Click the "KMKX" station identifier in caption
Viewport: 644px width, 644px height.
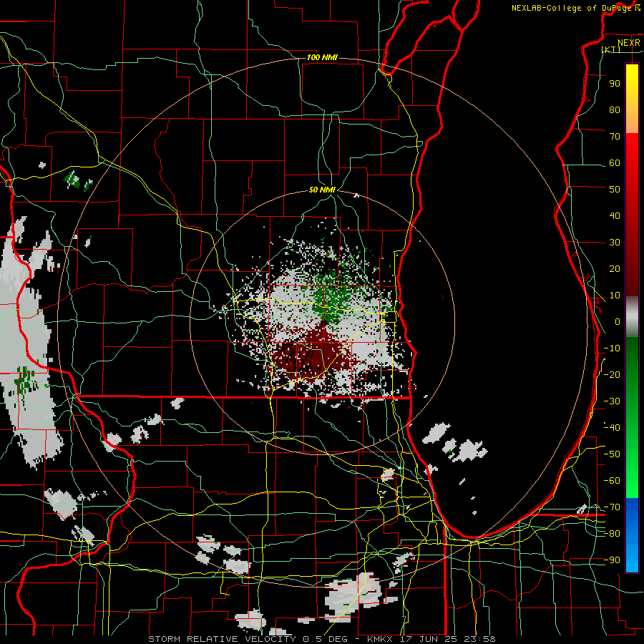pyautogui.click(x=381, y=639)
